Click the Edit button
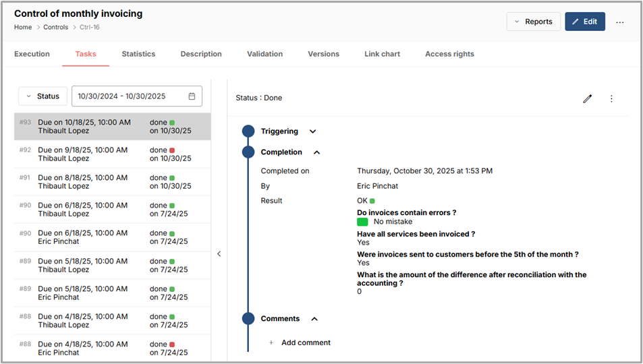The height and width of the screenshot is (364, 643). pos(584,22)
